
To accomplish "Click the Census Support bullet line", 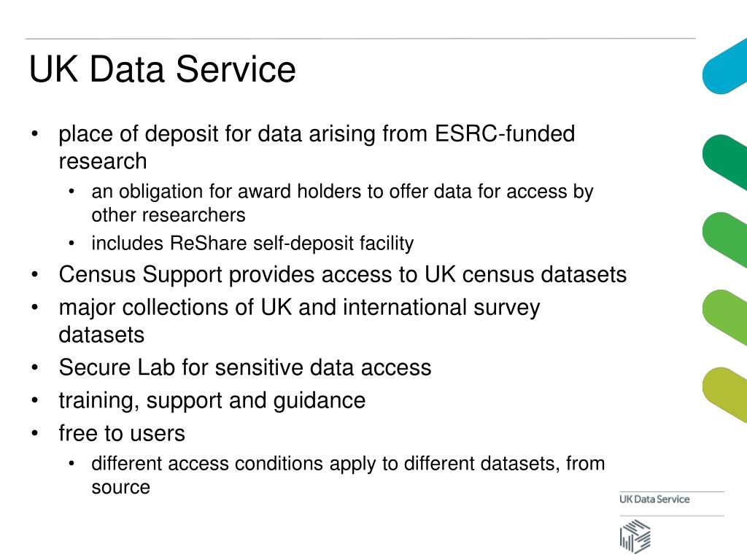I will 343,275.
